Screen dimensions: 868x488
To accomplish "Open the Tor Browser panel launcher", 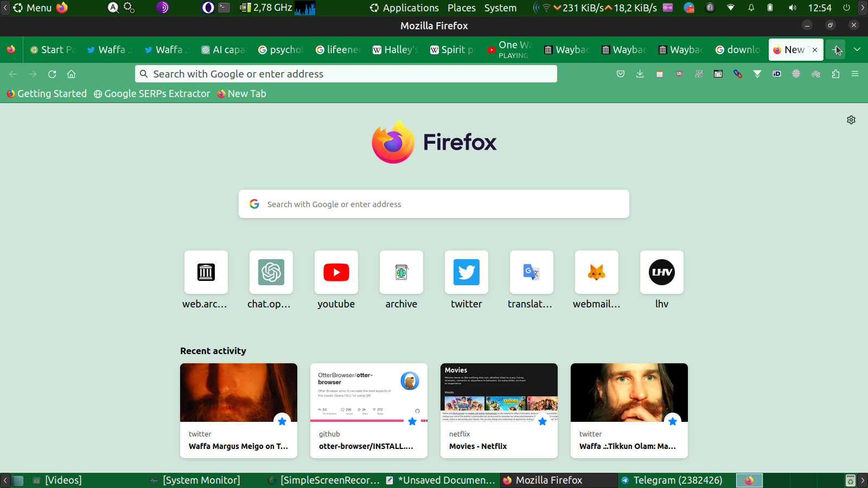I will pos(163,8).
